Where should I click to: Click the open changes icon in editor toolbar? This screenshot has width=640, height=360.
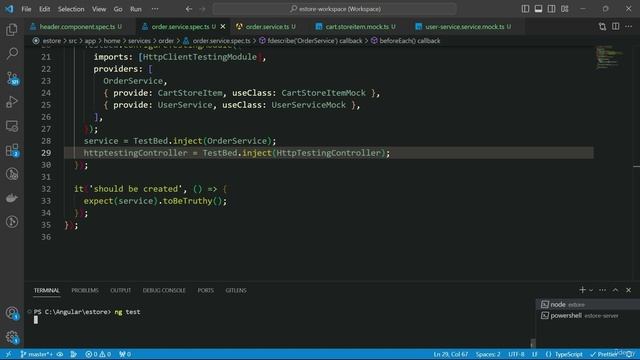pyautogui.click(x=602, y=27)
